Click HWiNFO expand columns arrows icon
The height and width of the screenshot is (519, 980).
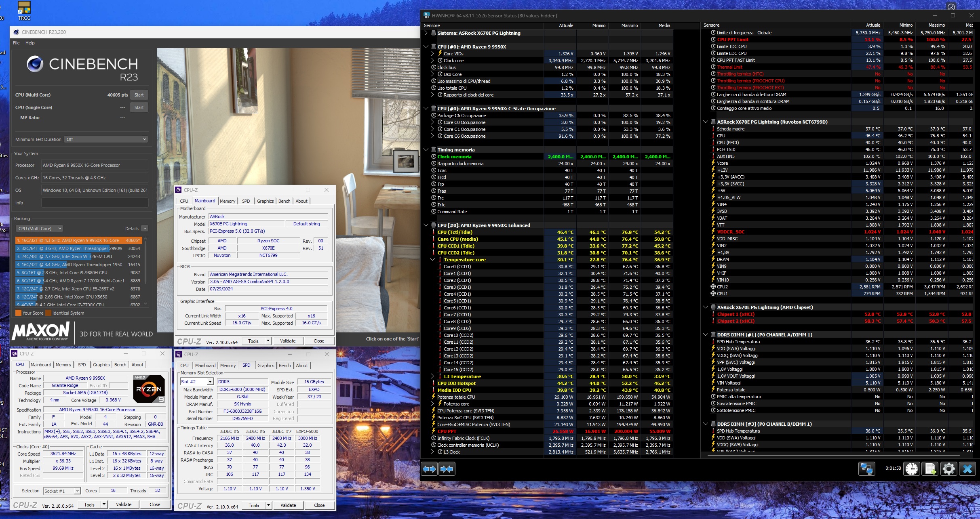429,469
